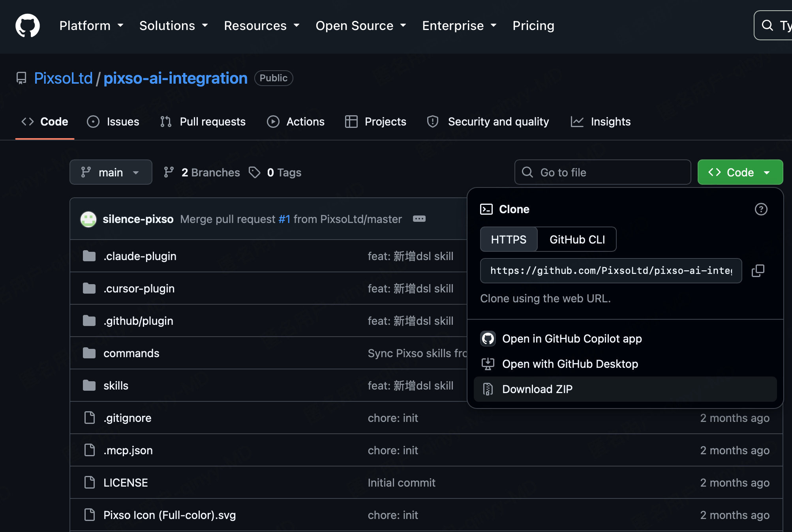
Task: Open pull request #1 link
Action: (285, 219)
